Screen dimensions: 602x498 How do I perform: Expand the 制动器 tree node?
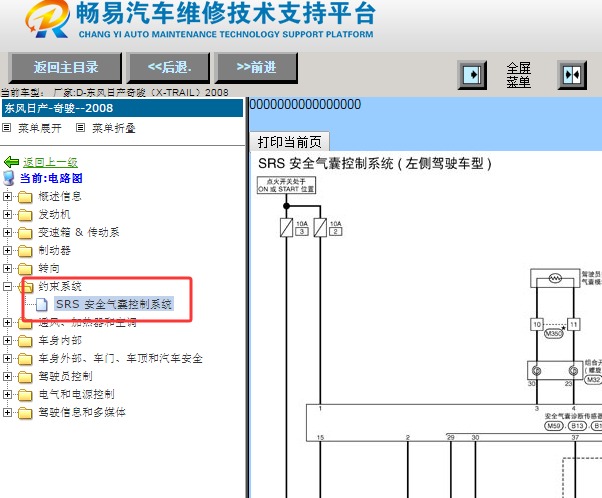tap(7, 250)
